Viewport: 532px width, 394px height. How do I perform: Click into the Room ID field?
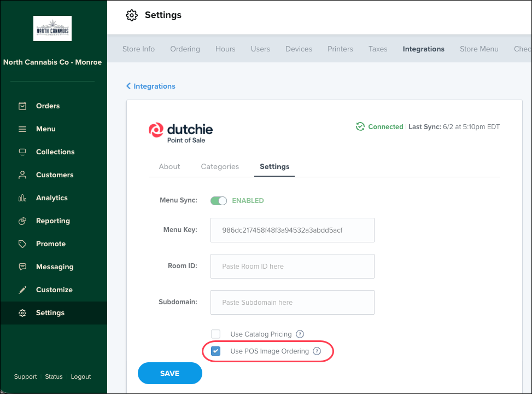pos(292,266)
